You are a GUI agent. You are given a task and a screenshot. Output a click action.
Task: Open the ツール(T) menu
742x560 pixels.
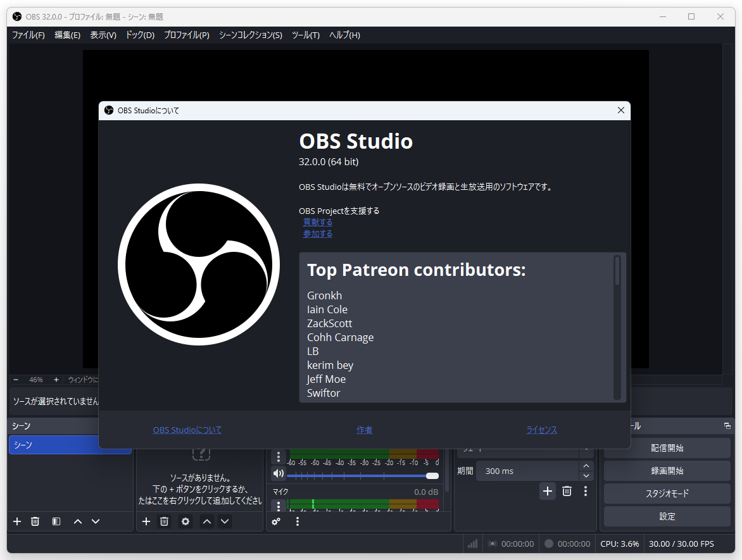tap(306, 35)
